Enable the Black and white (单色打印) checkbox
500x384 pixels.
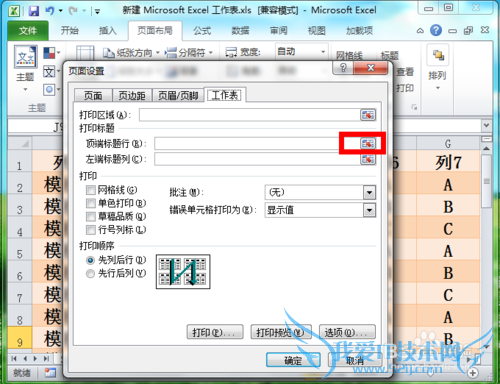pos(90,203)
